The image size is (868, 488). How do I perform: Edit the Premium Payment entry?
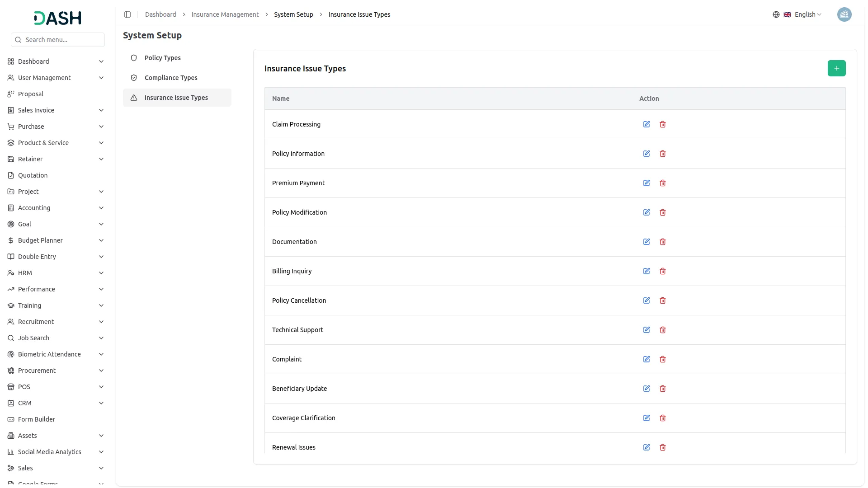[646, 183]
